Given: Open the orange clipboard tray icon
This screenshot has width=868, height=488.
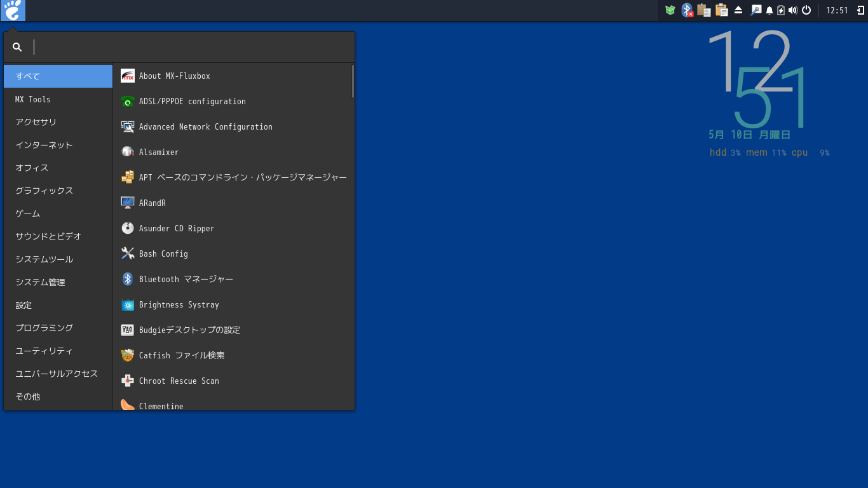Looking at the screenshot, I should (721, 10).
